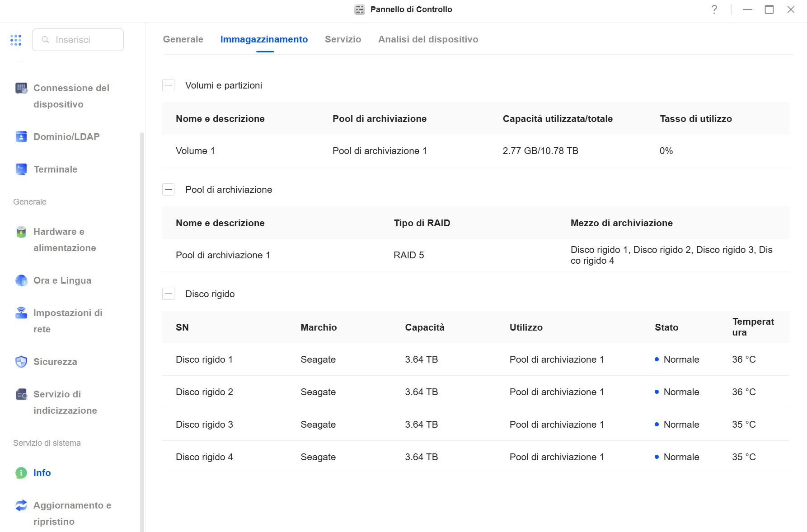Select the Terminale sidebar icon
807x532 pixels.
[x=21, y=169]
